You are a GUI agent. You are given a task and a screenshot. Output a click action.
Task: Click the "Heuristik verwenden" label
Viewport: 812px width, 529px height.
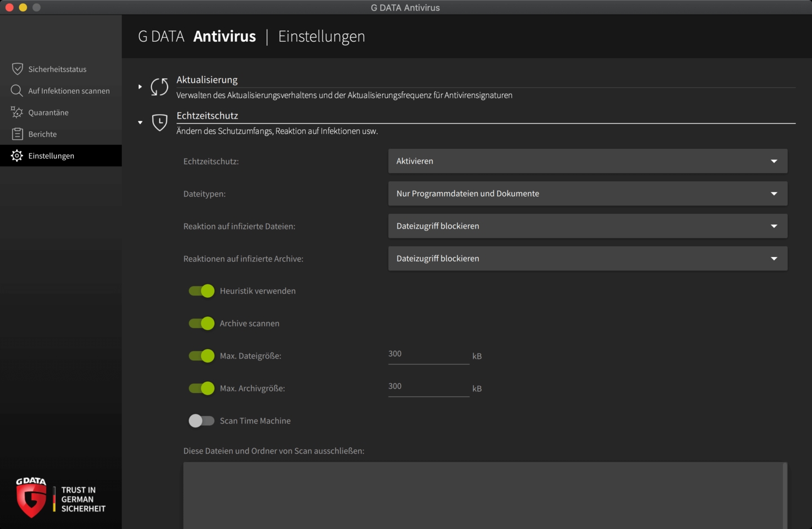tap(258, 291)
